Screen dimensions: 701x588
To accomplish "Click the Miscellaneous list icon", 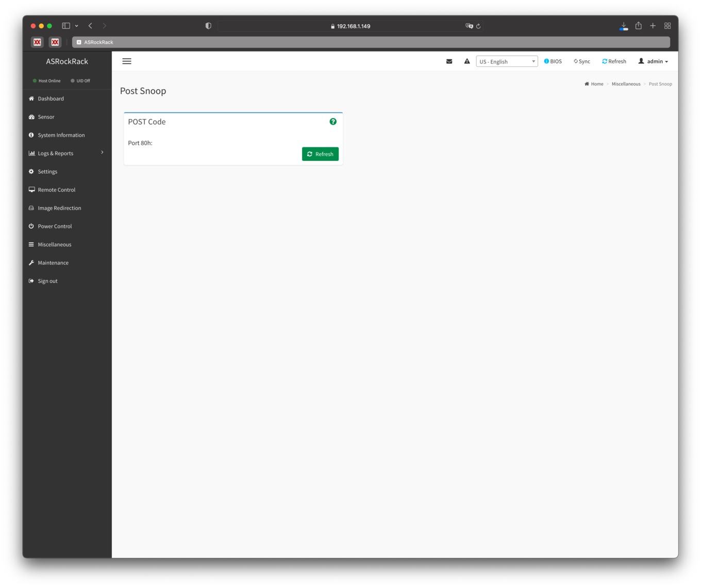I will tap(31, 245).
